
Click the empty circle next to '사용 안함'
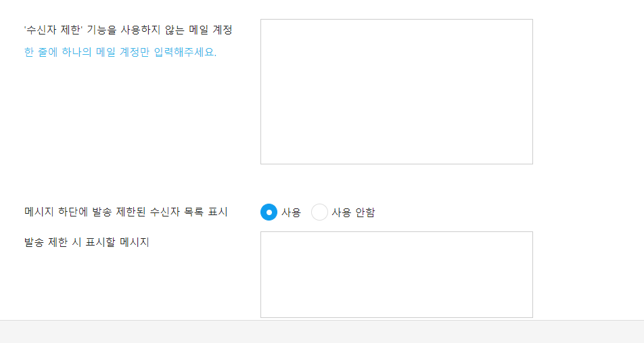(319, 212)
